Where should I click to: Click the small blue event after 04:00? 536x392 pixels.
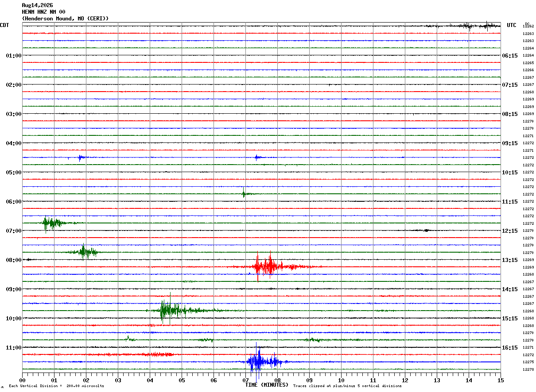[81, 158]
